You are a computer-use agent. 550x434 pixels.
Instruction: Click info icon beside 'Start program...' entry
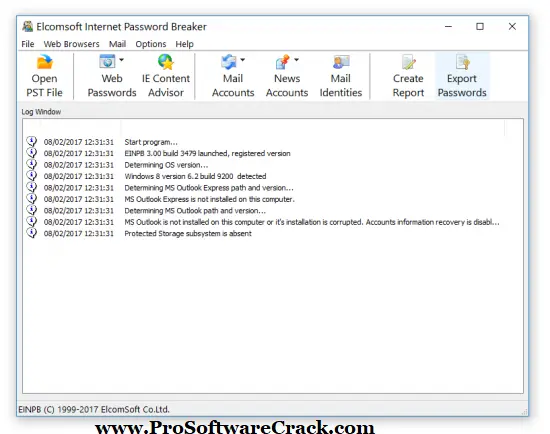click(x=32, y=141)
